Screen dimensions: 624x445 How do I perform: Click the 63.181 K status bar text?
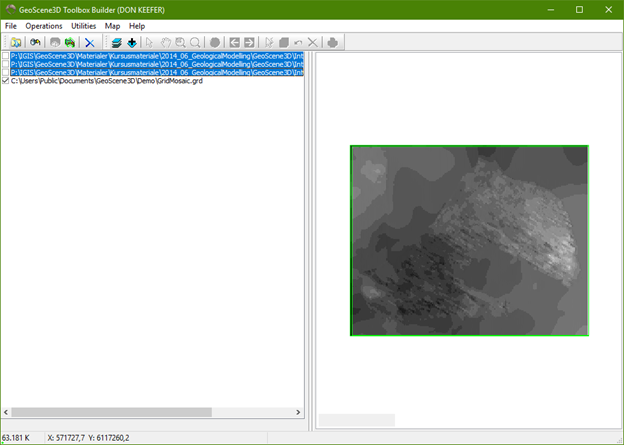[16, 438]
